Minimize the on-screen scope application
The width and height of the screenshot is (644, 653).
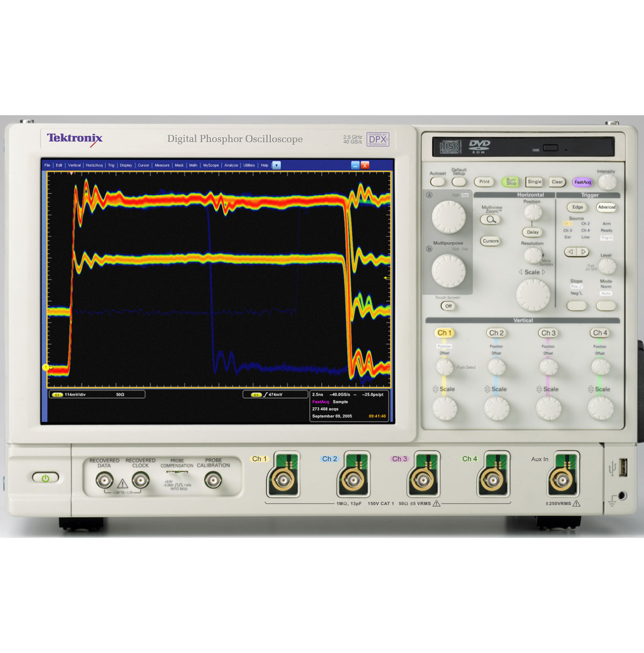click(355, 165)
